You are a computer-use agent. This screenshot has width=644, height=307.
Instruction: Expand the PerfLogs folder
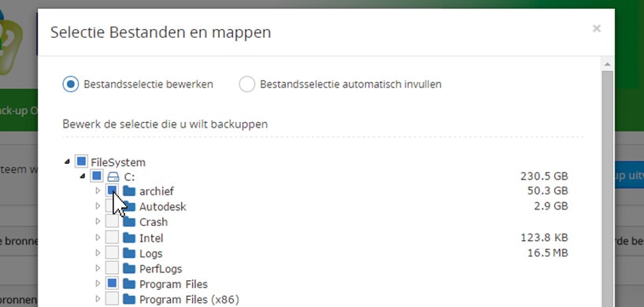pos(98,268)
